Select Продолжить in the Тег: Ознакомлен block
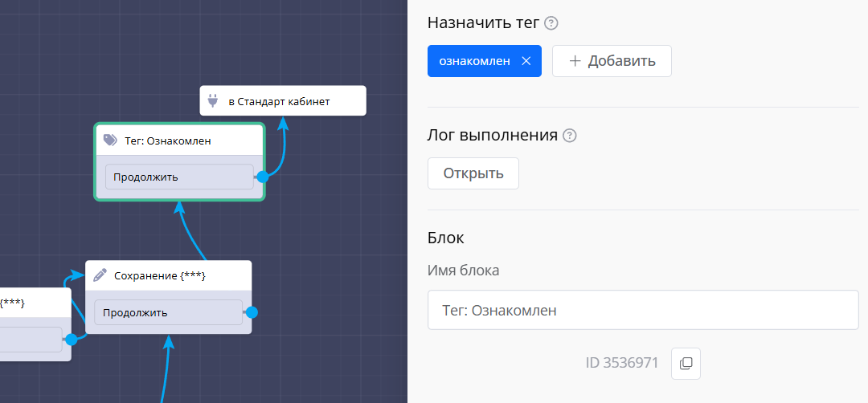 pos(178,177)
